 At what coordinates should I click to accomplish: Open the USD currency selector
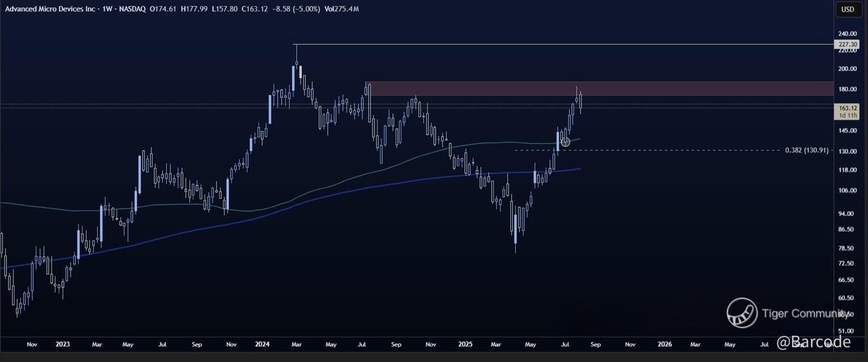tap(847, 9)
